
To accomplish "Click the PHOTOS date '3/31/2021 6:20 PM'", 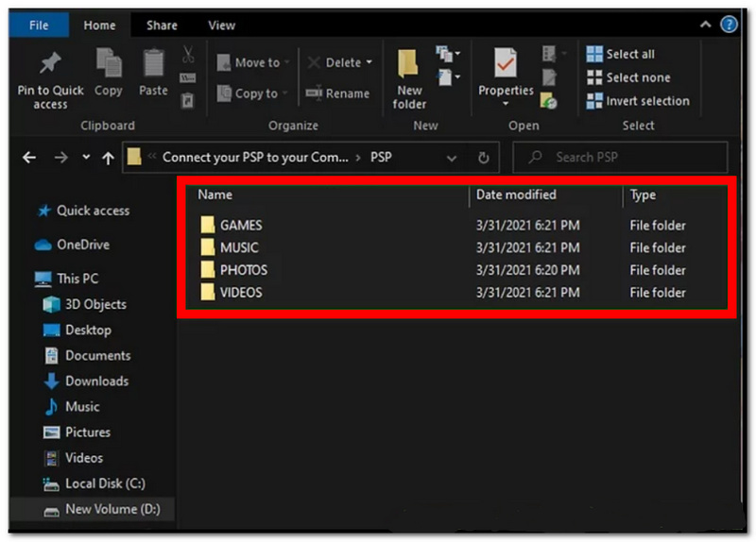I will click(527, 270).
